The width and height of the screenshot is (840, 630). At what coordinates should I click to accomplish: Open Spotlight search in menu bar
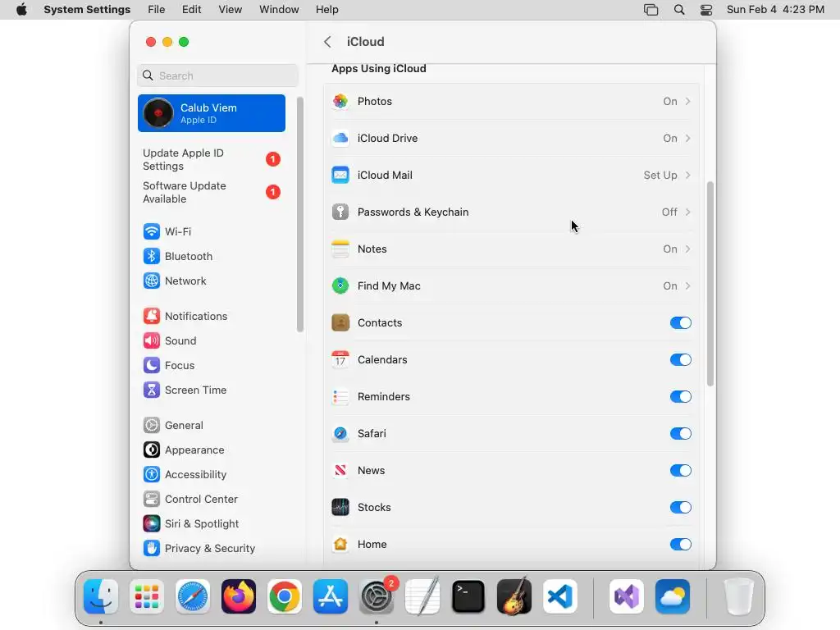[679, 10]
